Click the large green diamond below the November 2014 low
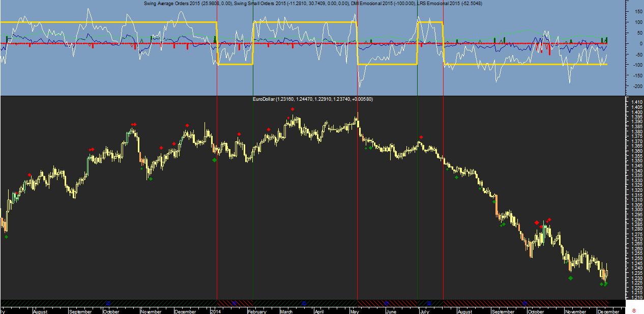This screenshot has width=644, height=314. point(571,278)
